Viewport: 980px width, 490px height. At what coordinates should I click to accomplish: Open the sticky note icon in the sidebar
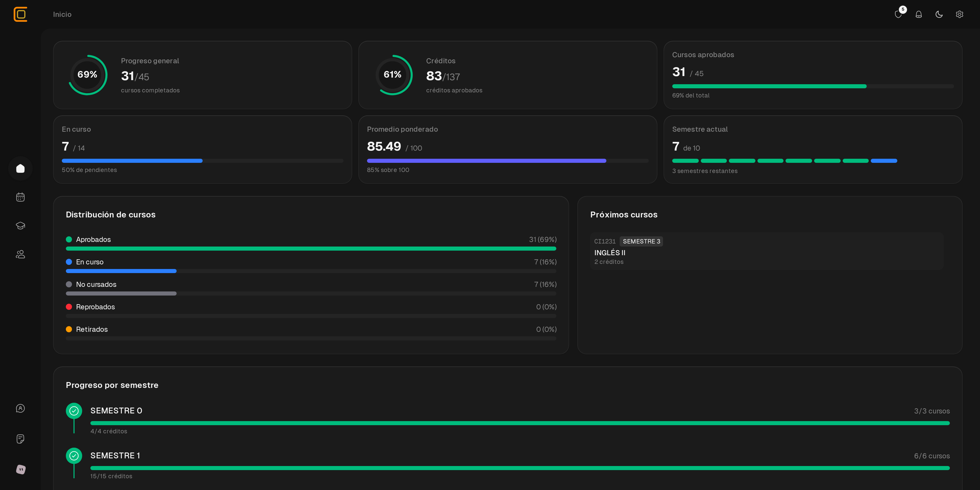pyautogui.click(x=20, y=439)
